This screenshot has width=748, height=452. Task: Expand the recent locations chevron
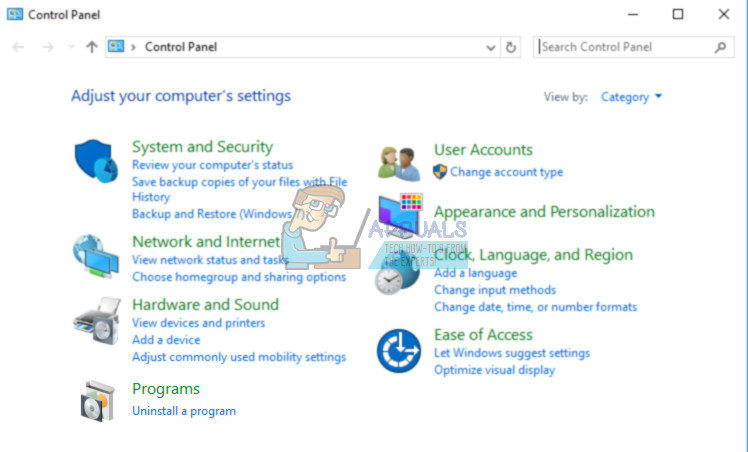(70, 47)
